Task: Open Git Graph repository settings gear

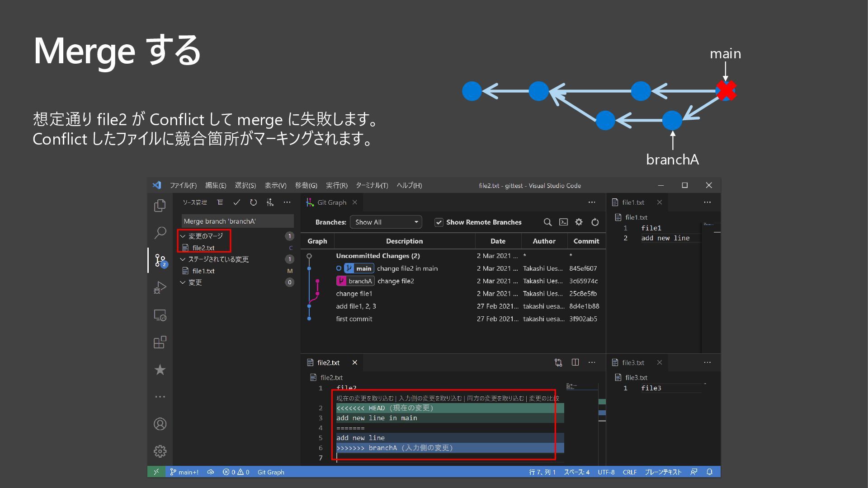Action: [x=579, y=222]
